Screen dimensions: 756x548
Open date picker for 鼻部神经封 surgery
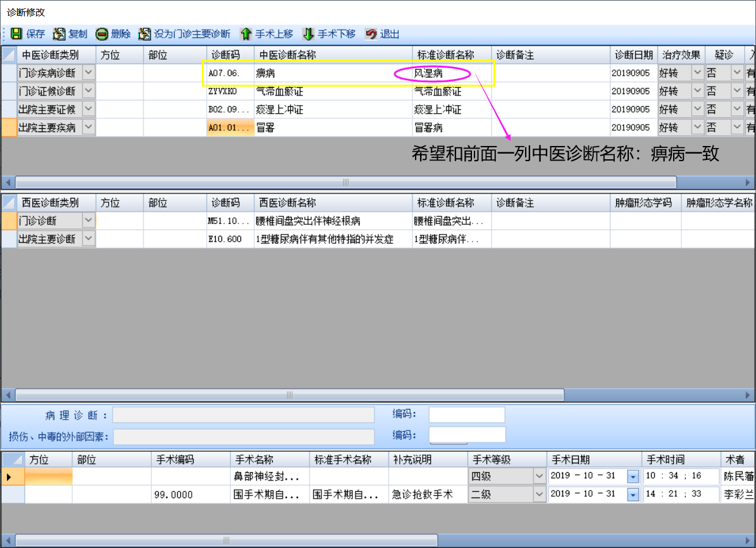pyautogui.click(x=633, y=477)
